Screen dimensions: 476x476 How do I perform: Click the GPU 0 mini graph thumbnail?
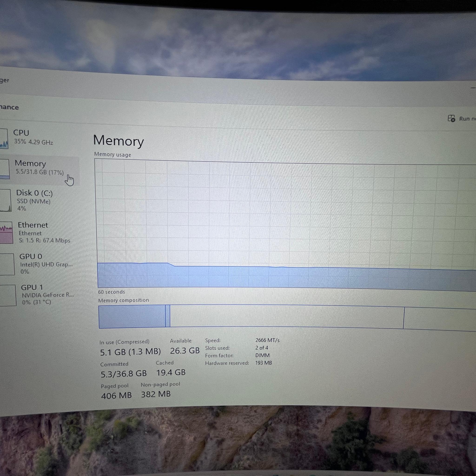tap(7, 264)
